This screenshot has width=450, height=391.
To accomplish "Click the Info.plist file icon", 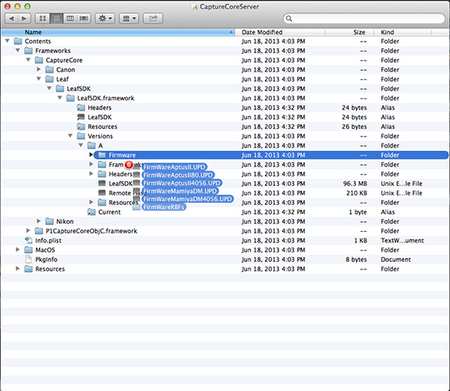I will click(x=29, y=240).
